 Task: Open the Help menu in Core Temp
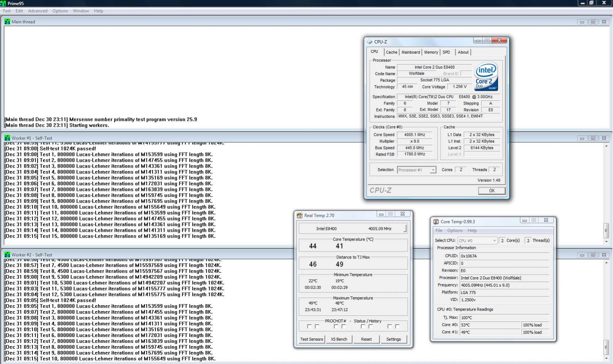coord(472,231)
